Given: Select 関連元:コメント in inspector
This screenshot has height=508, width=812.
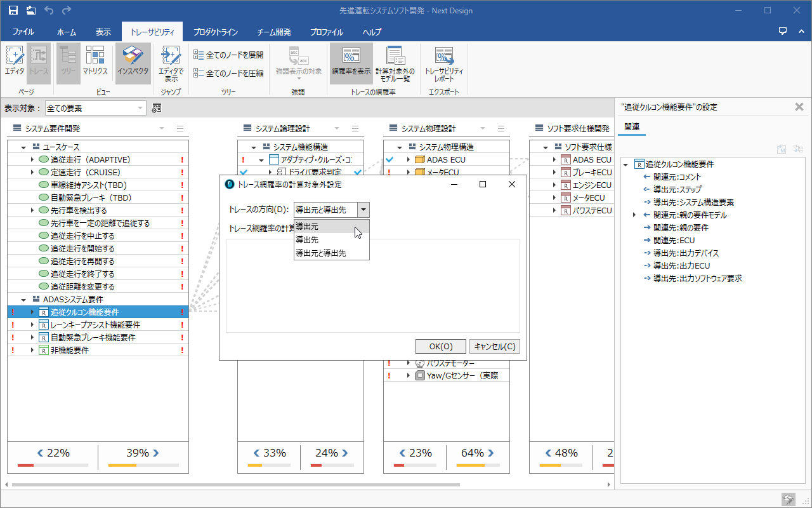Looking at the screenshot, I should click(x=677, y=177).
